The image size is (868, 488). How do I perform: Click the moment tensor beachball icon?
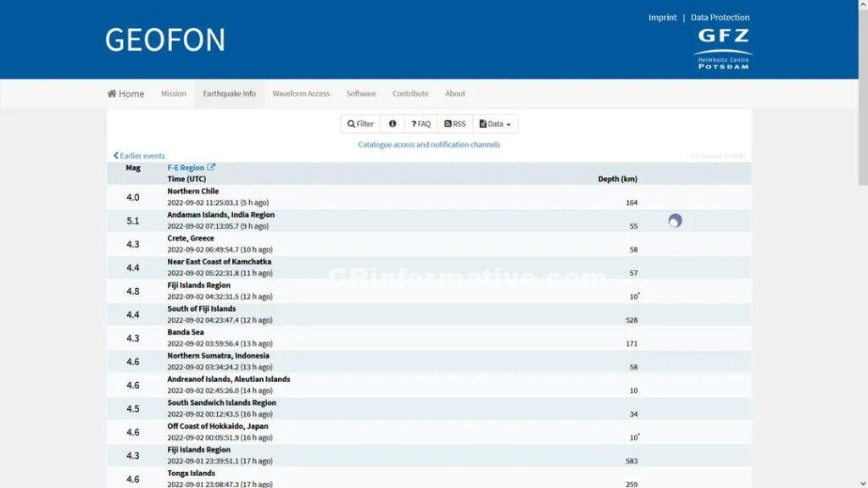(675, 221)
